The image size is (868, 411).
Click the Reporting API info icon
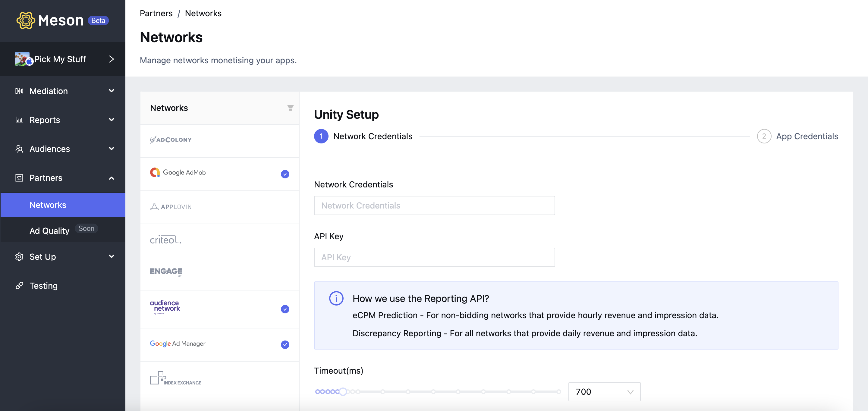[336, 299]
